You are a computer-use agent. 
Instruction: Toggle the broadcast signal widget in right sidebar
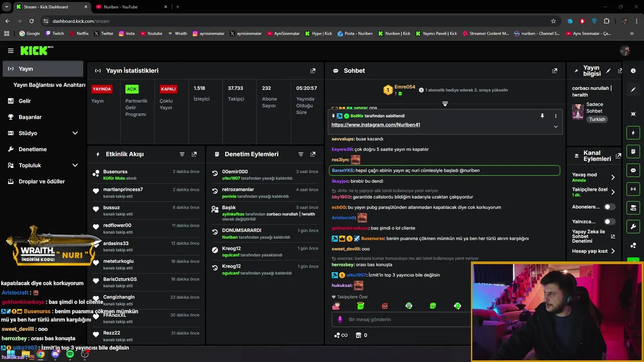633,189
